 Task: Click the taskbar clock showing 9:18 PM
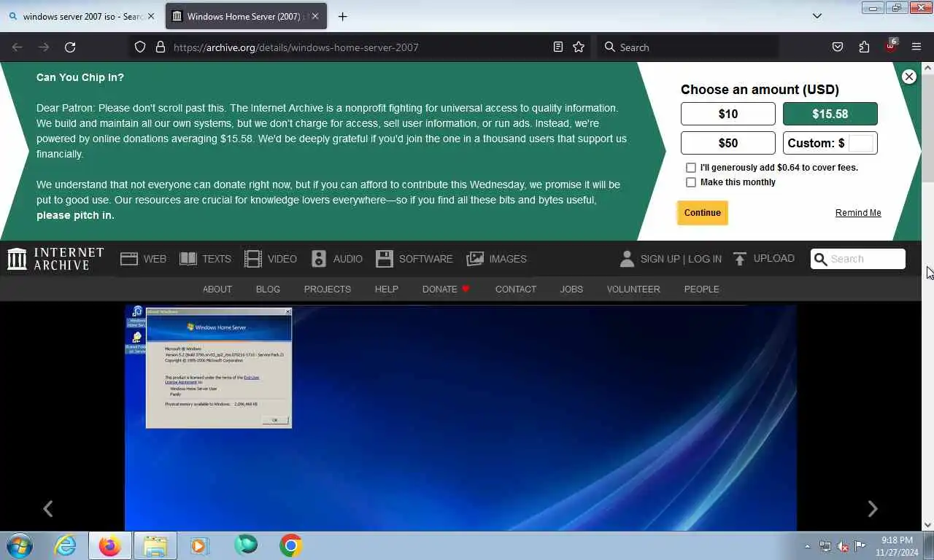point(897,546)
